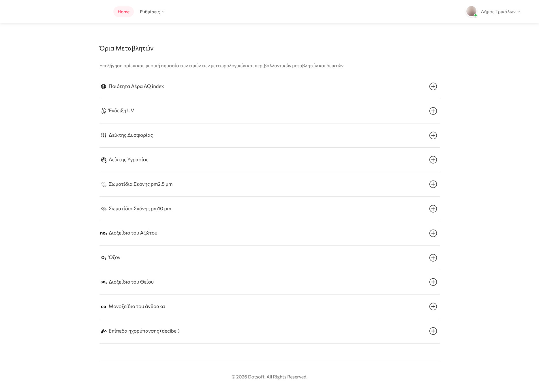Expand the Ποιότητα Αέρα AQ index section
This screenshot has width=539, height=392.
433,87
